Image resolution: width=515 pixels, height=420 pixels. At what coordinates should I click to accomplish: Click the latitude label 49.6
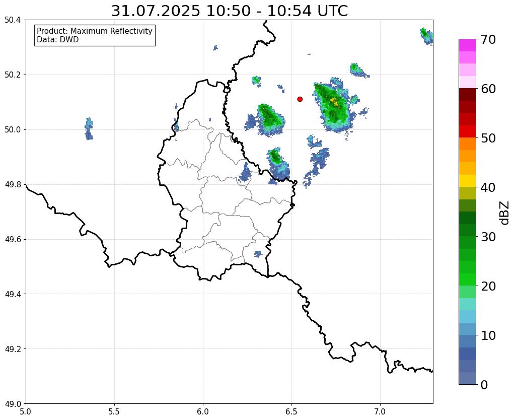coord(13,239)
